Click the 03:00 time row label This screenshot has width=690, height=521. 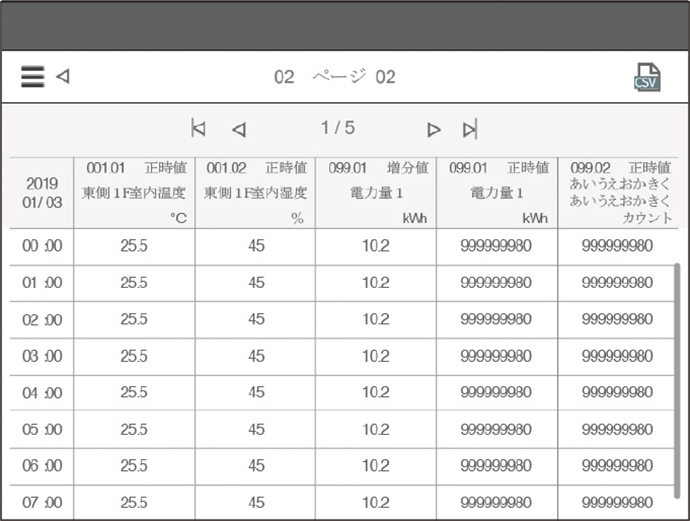coord(42,356)
